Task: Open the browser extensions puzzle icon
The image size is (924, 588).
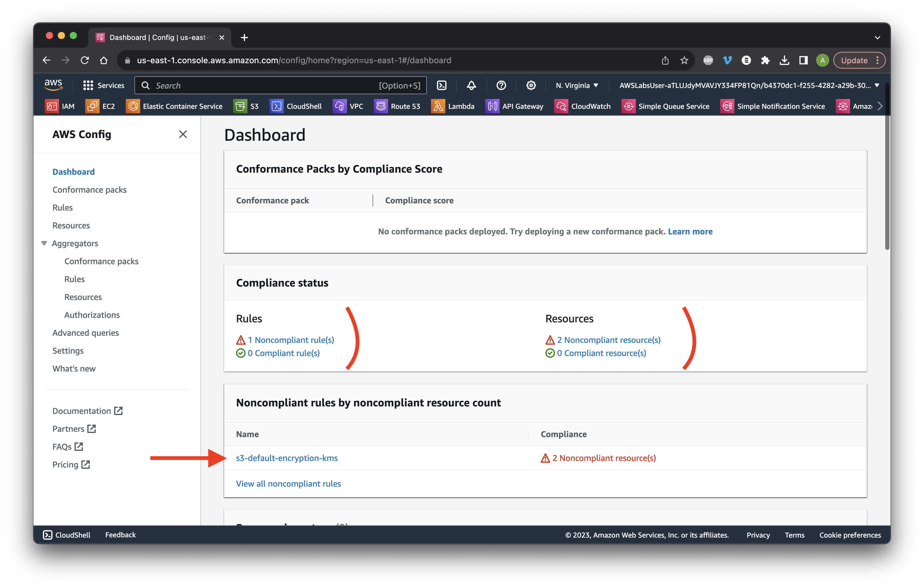Action: [x=765, y=60]
